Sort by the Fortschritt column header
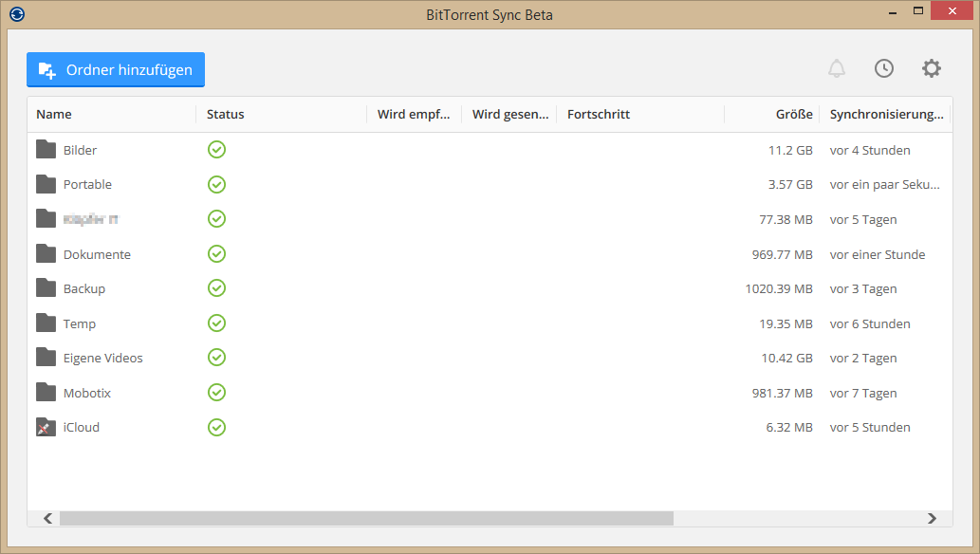This screenshot has height=554, width=980. pyautogui.click(x=640, y=115)
